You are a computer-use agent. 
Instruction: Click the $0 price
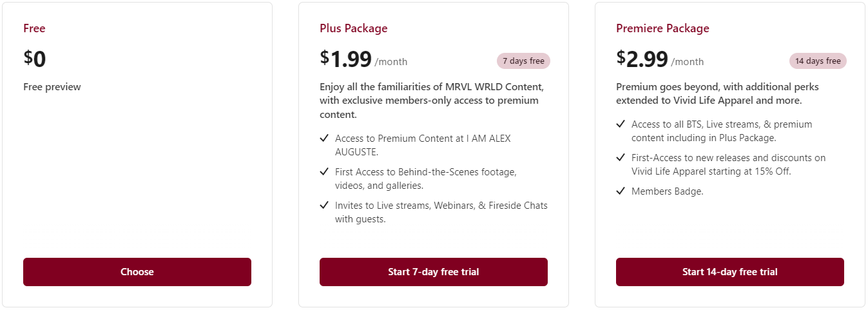(35, 59)
